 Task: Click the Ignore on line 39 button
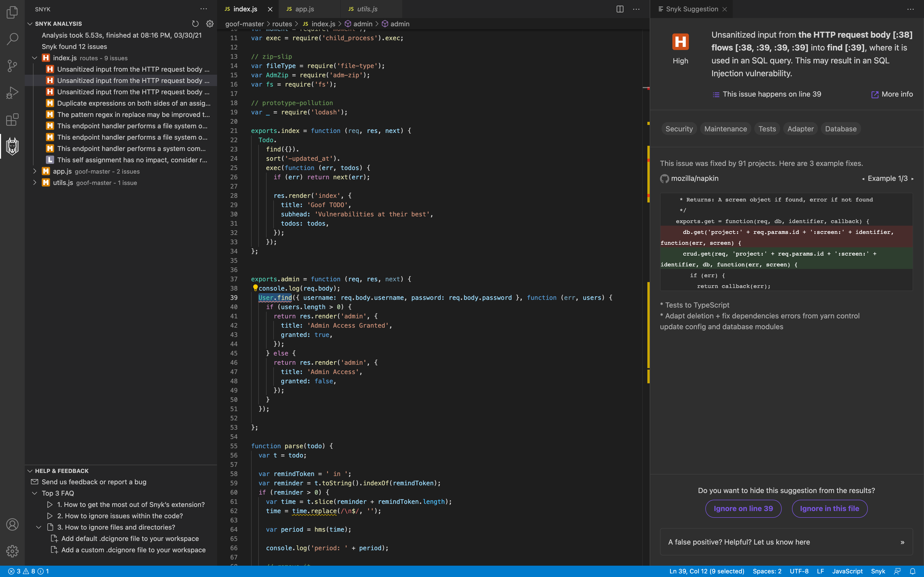coord(742,508)
